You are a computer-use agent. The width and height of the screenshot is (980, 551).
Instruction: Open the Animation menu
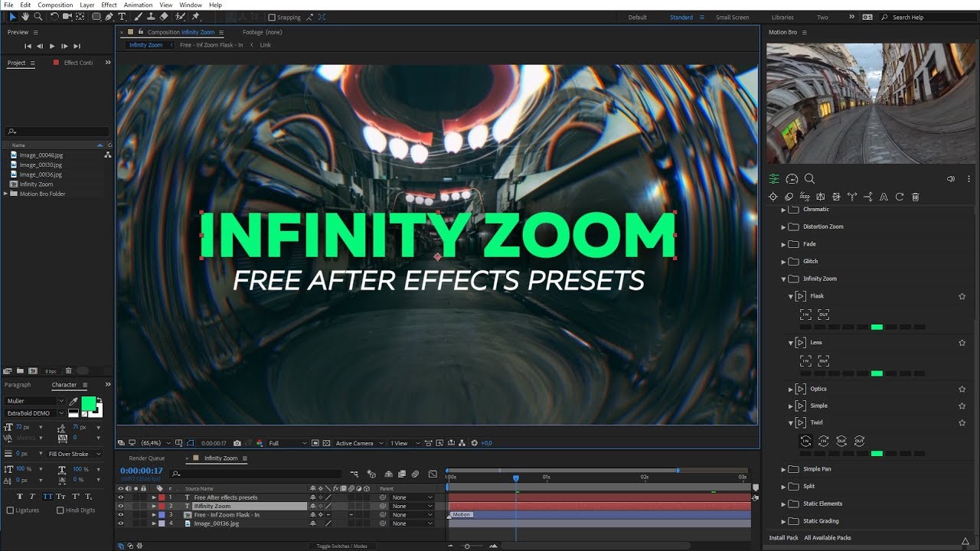coord(138,5)
